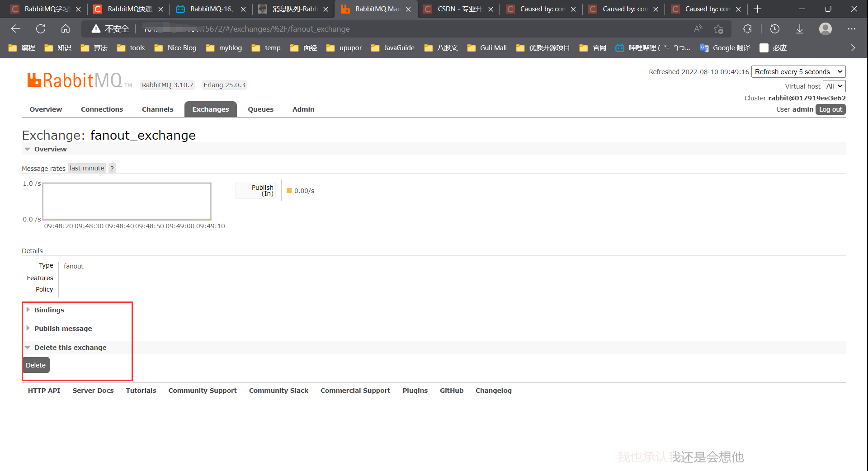Switch to the Queues tab

tap(260, 109)
